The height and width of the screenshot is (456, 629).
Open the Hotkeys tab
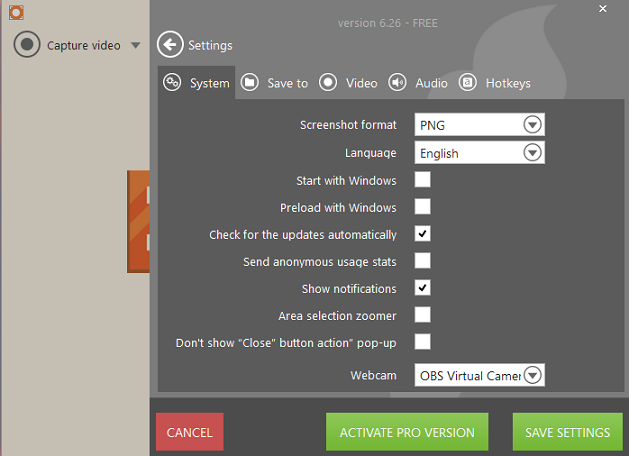click(508, 83)
